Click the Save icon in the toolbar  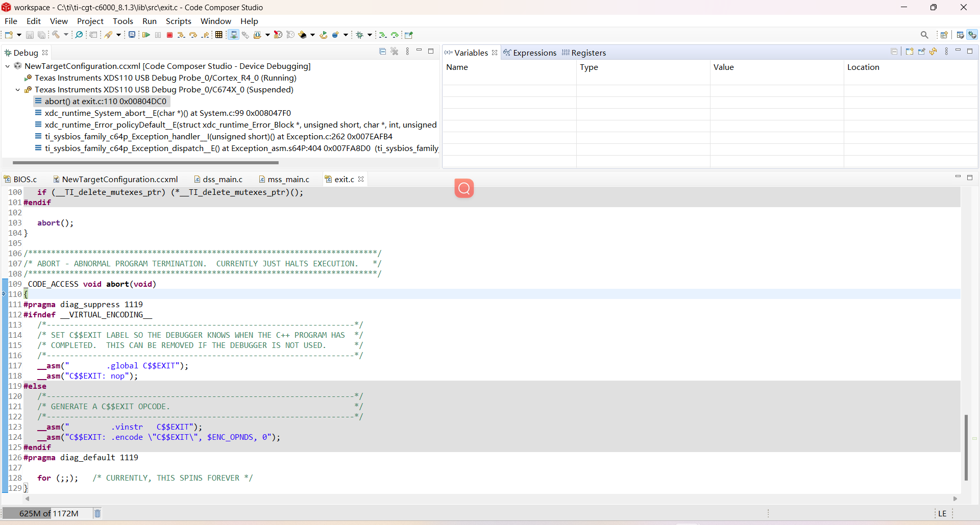[30, 35]
